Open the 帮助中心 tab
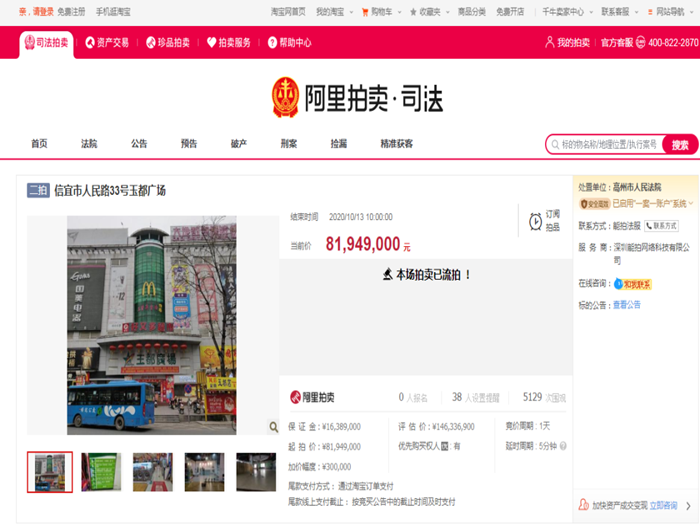The width and height of the screenshot is (700, 525). (289, 43)
